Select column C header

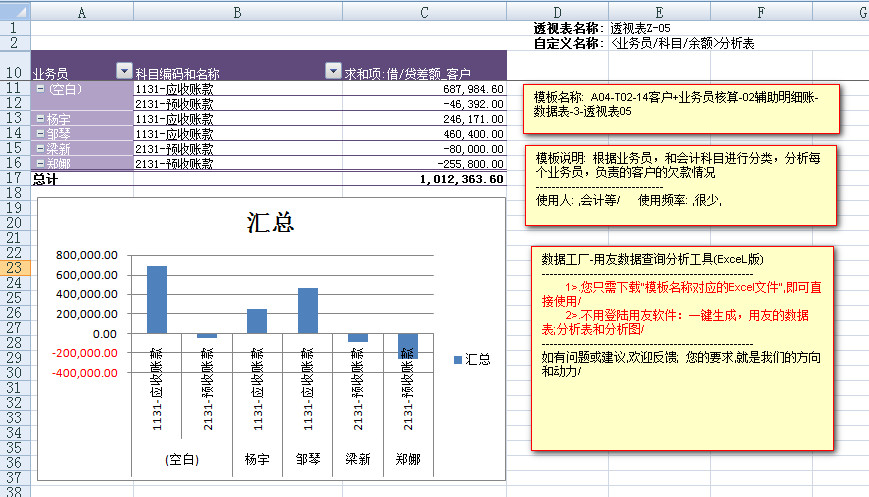[424, 12]
